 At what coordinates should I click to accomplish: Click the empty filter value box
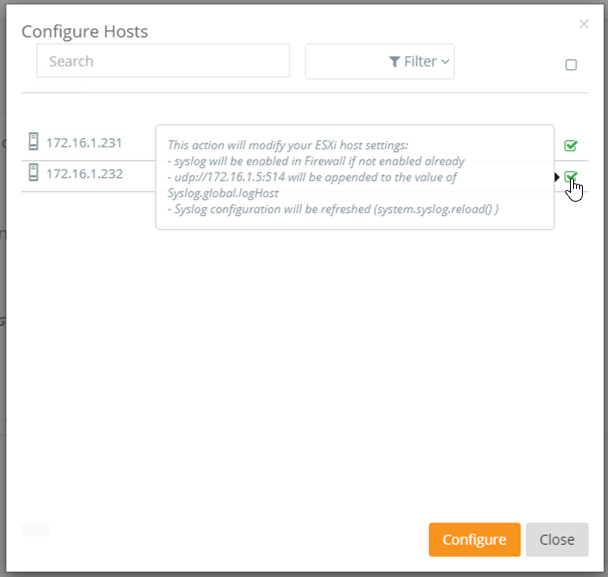click(x=344, y=62)
